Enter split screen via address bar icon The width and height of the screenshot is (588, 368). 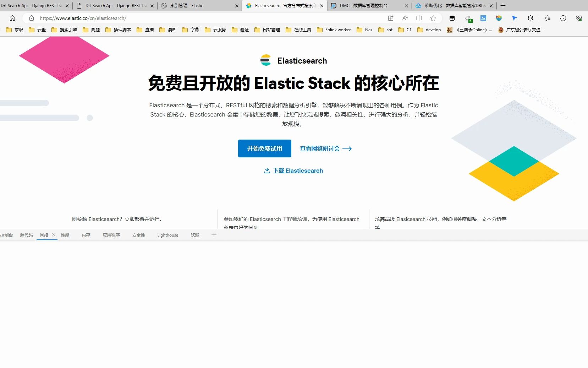(419, 18)
